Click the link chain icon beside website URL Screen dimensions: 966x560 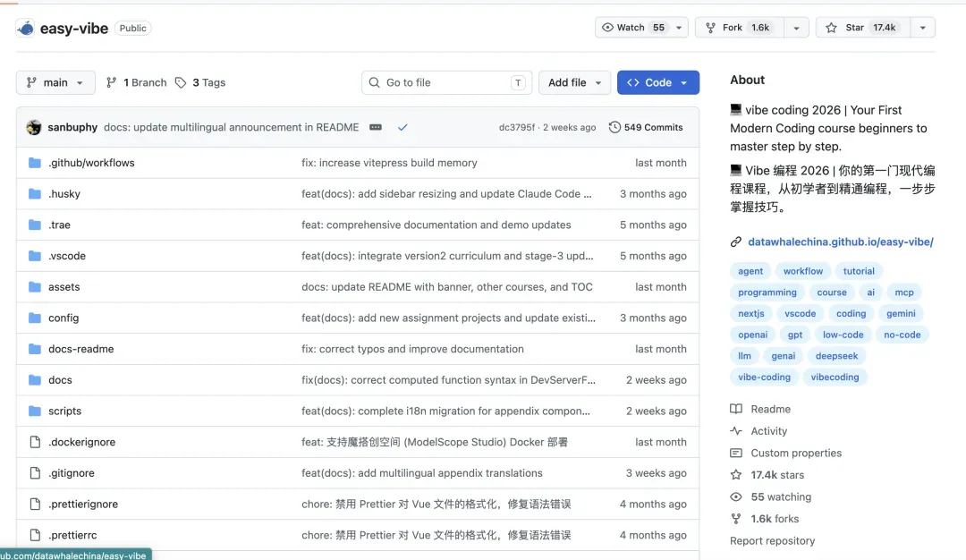pos(735,242)
